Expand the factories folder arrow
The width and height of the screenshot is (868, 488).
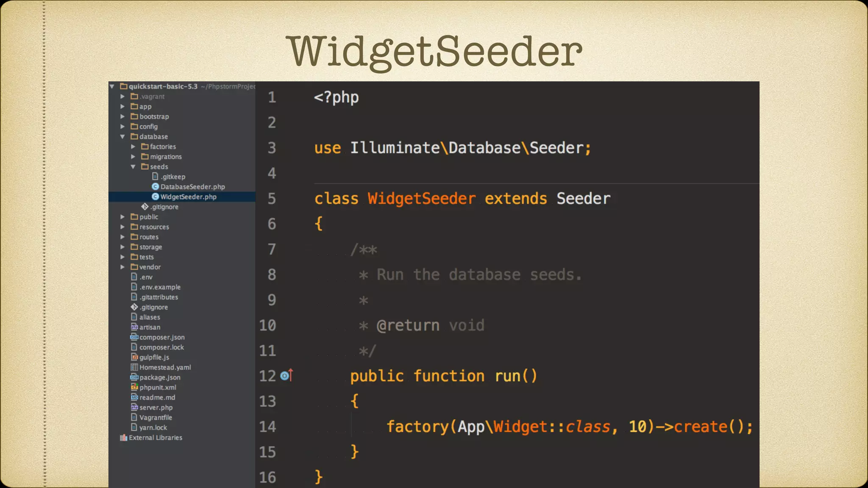coord(133,147)
